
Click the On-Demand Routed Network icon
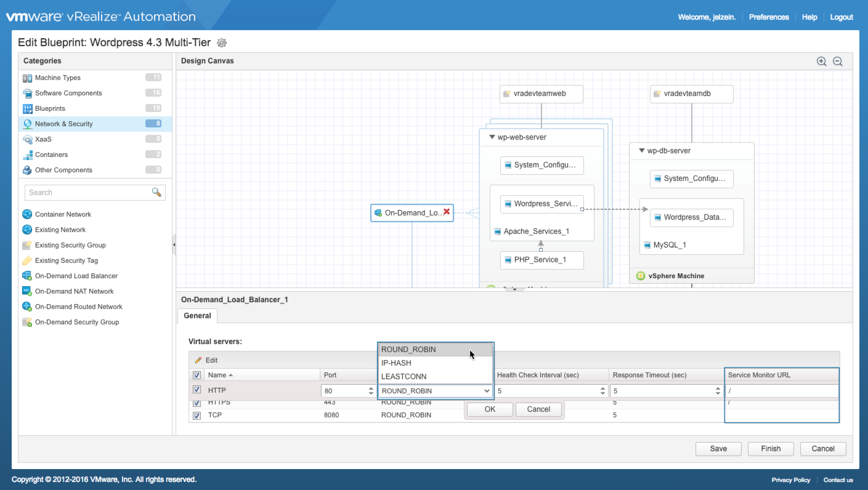click(27, 307)
